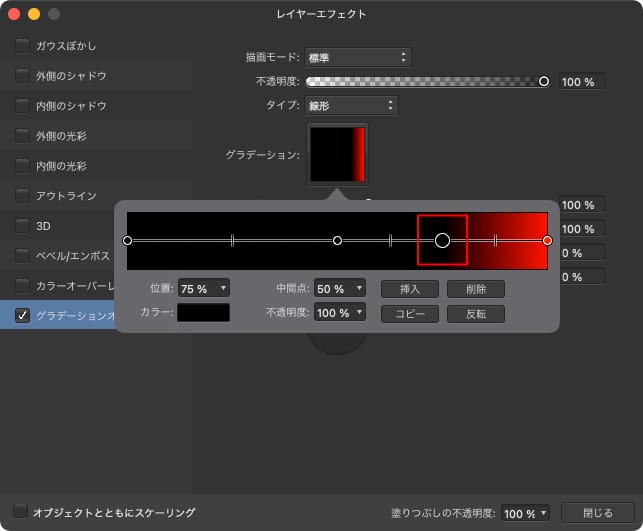The image size is (643, 531).
Task: Click the first midpoint marker on gradient bar
Action: tap(232, 241)
